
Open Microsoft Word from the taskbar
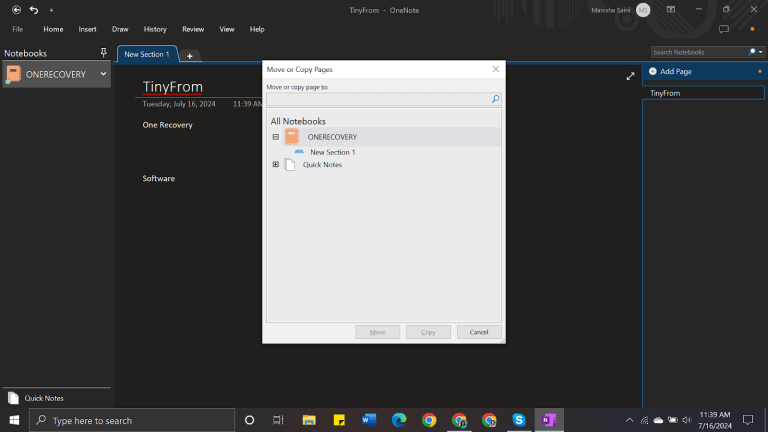(x=369, y=420)
